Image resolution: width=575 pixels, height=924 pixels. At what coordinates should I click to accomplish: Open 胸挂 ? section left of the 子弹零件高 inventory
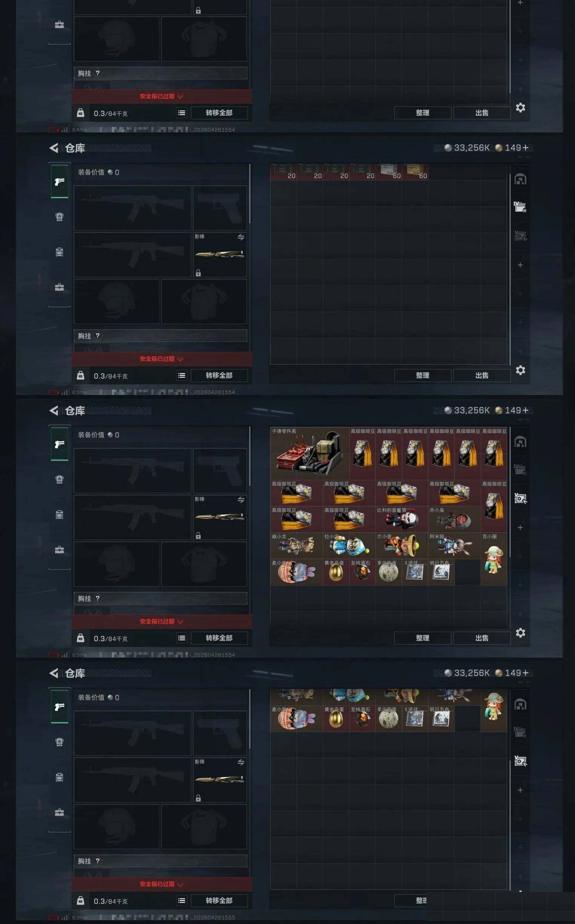click(x=160, y=598)
